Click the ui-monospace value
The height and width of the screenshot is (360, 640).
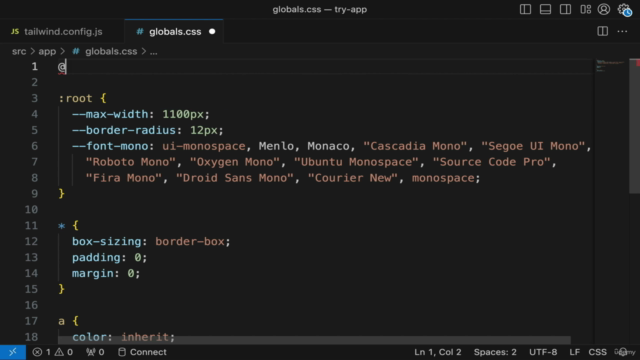click(x=204, y=146)
